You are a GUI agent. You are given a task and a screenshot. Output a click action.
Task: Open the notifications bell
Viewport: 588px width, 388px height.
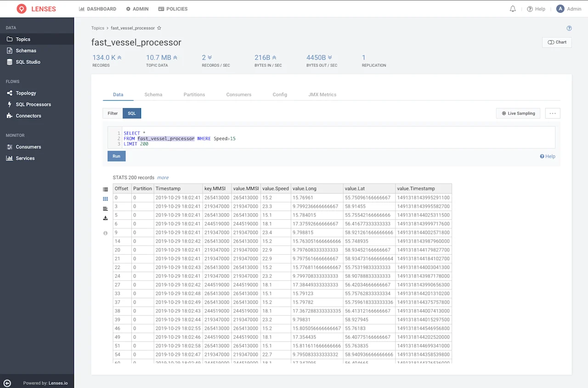513,9
